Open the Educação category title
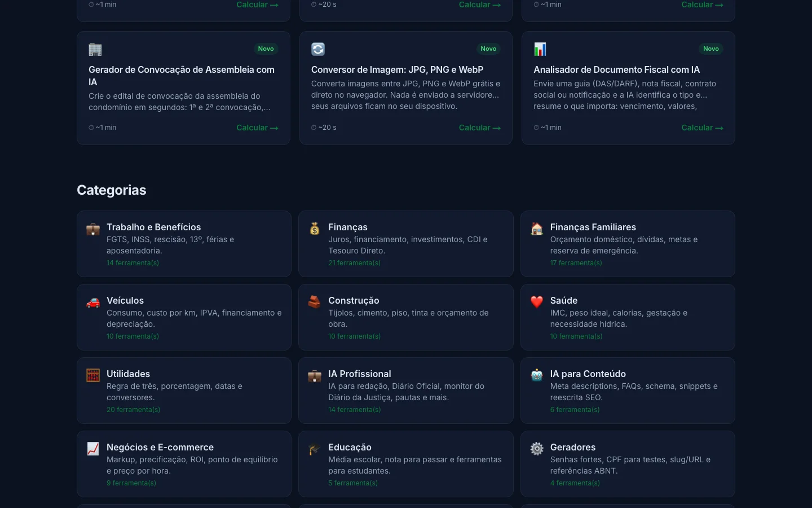812x508 pixels. pos(350,447)
